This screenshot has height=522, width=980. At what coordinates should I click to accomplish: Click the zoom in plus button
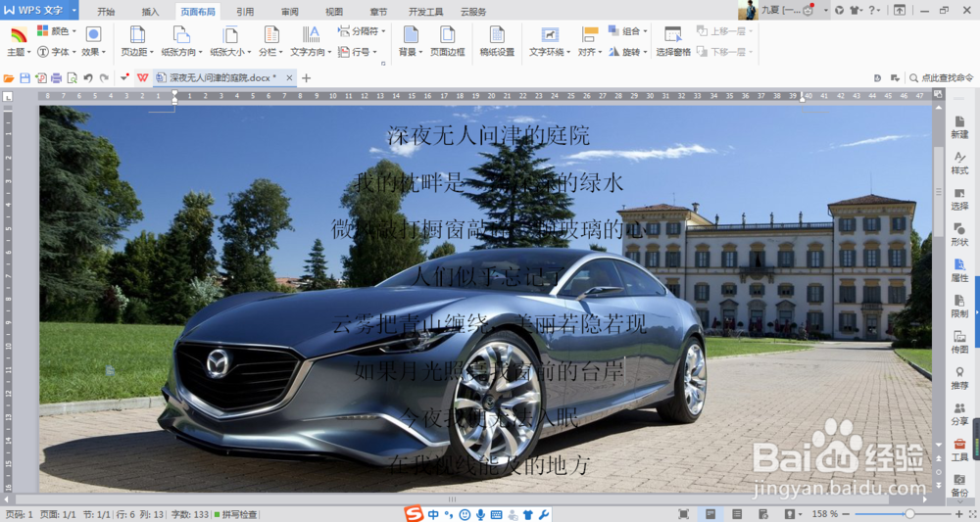tap(959, 514)
